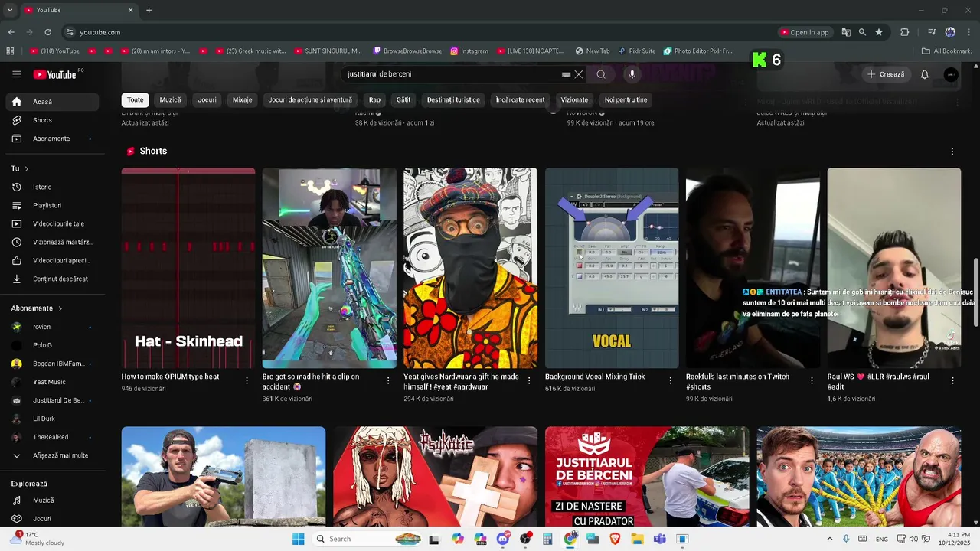This screenshot has height=551, width=980.
Task: Clear the search box with X
Action: [579, 74]
